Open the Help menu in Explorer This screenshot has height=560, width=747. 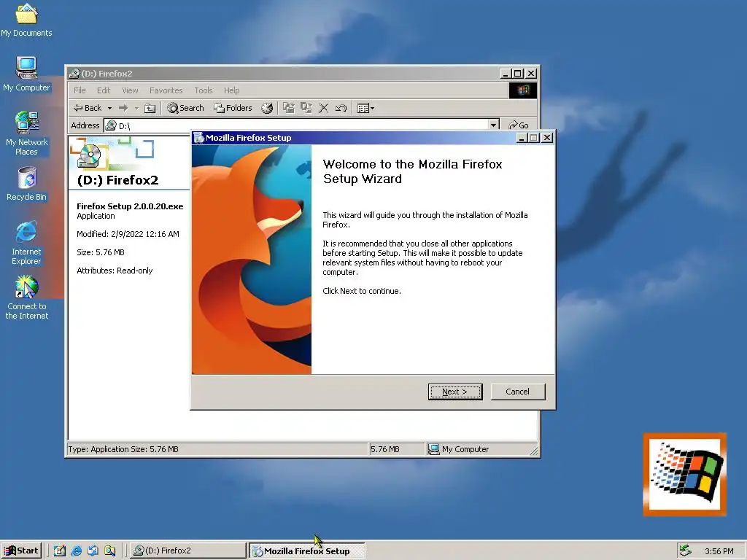pos(231,90)
